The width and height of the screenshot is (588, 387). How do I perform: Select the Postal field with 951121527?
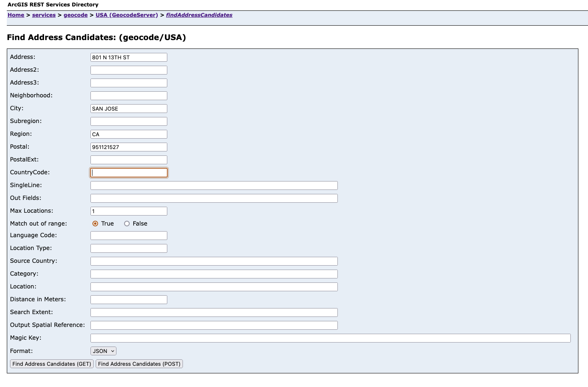point(128,147)
